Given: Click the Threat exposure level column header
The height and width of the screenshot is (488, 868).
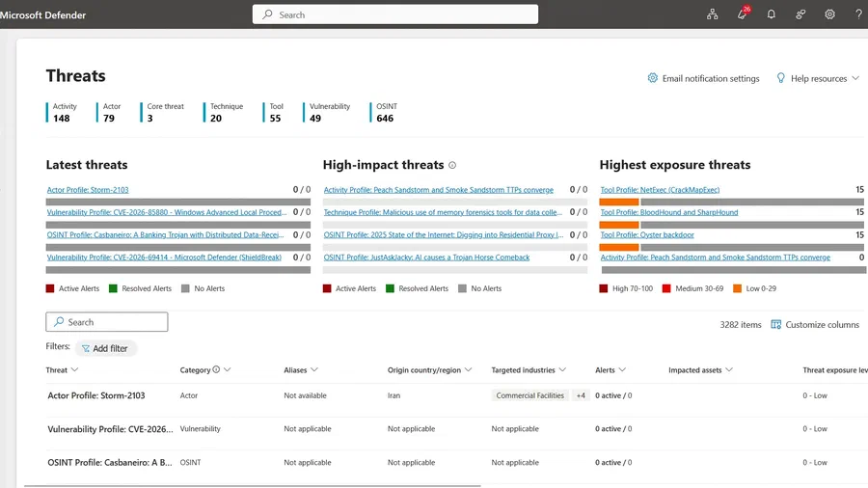Looking at the screenshot, I should click(x=835, y=370).
